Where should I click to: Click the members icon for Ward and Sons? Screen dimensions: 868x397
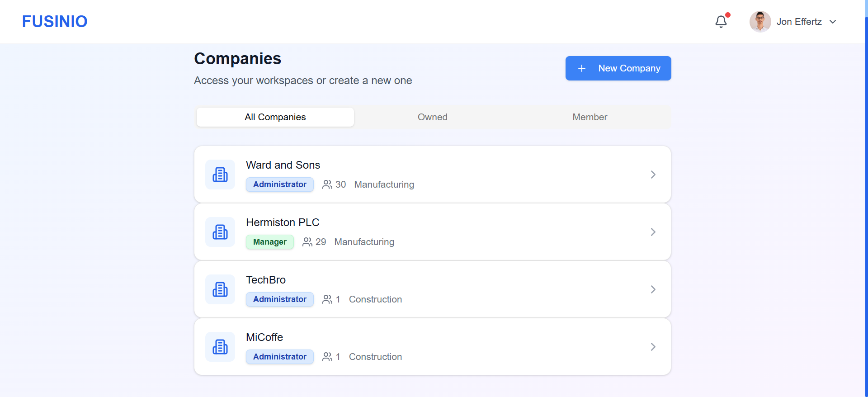327,184
